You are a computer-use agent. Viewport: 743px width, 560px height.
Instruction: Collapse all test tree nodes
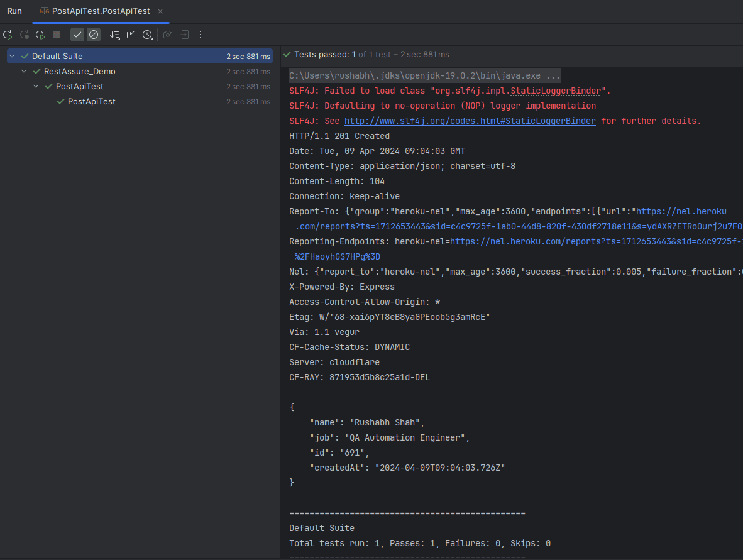(131, 35)
